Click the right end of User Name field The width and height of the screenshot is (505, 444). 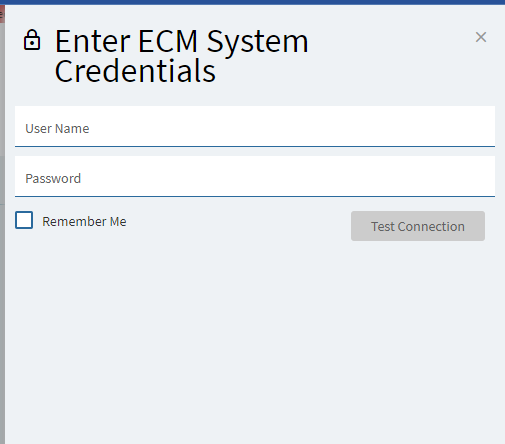tap(480, 126)
